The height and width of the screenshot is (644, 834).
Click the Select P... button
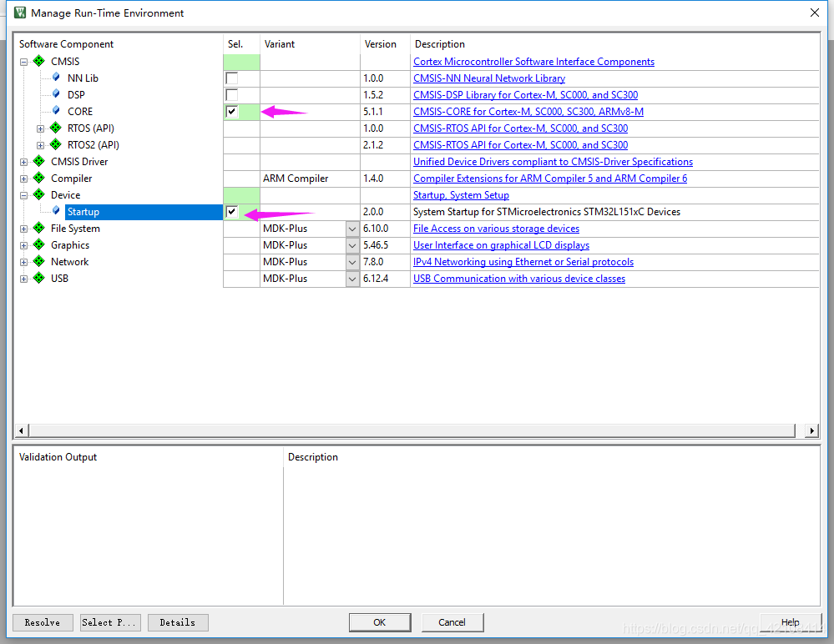click(111, 622)
